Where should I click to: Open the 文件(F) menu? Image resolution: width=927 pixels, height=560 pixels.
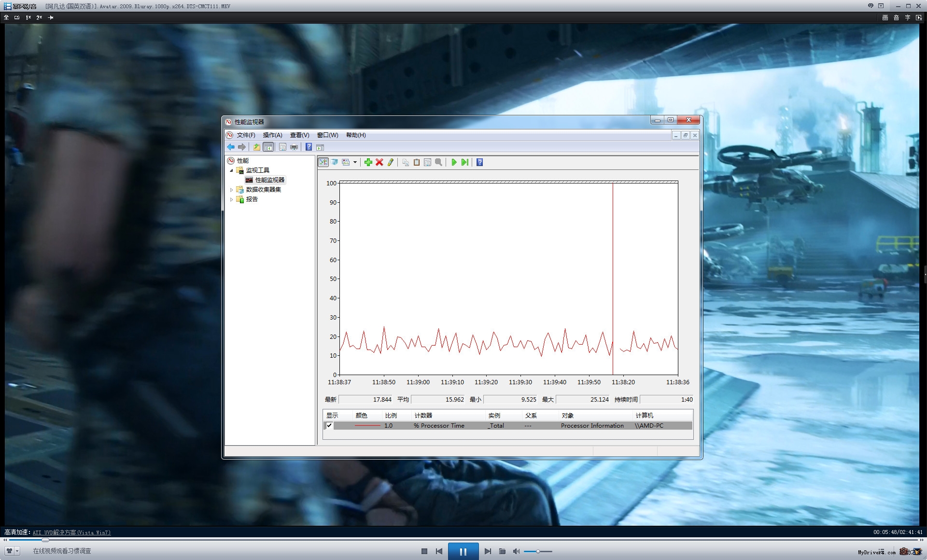tap(246, 135)
